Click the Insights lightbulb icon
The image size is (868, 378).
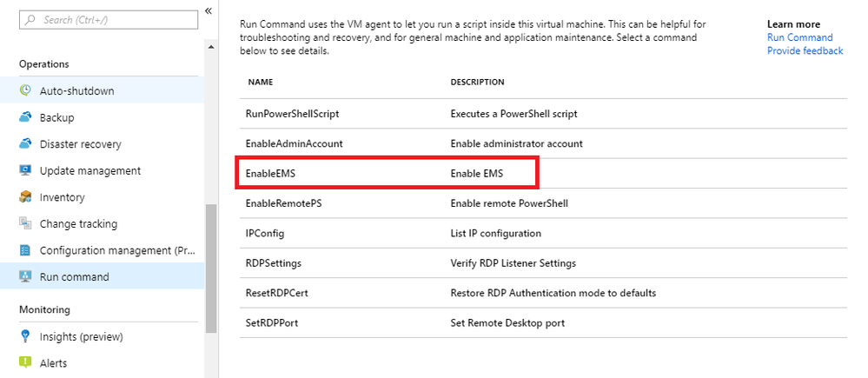25,336
